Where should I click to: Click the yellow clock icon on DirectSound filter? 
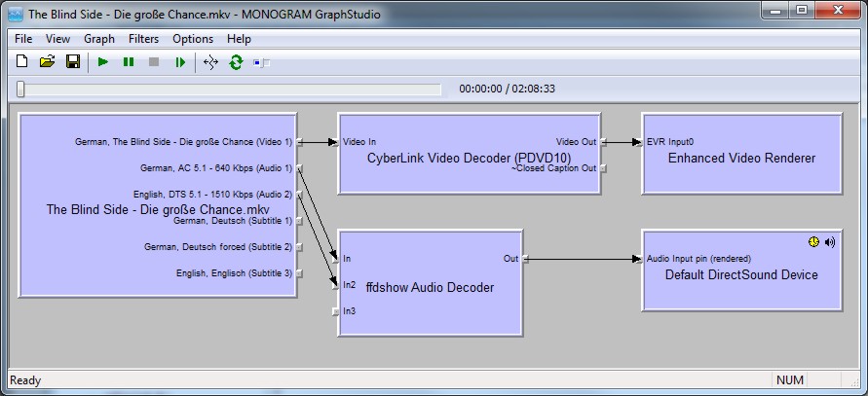coord(813,241)
